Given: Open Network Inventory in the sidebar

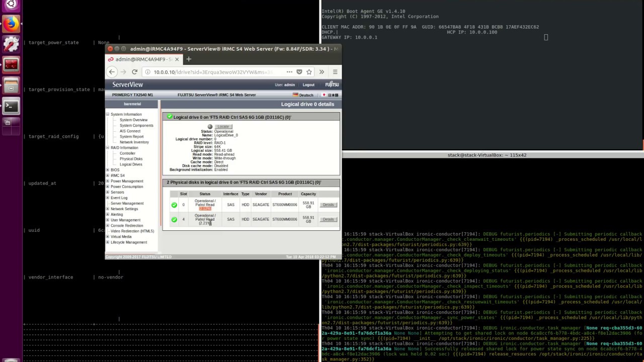Looking at the screenshot, I should coord(134,142).
